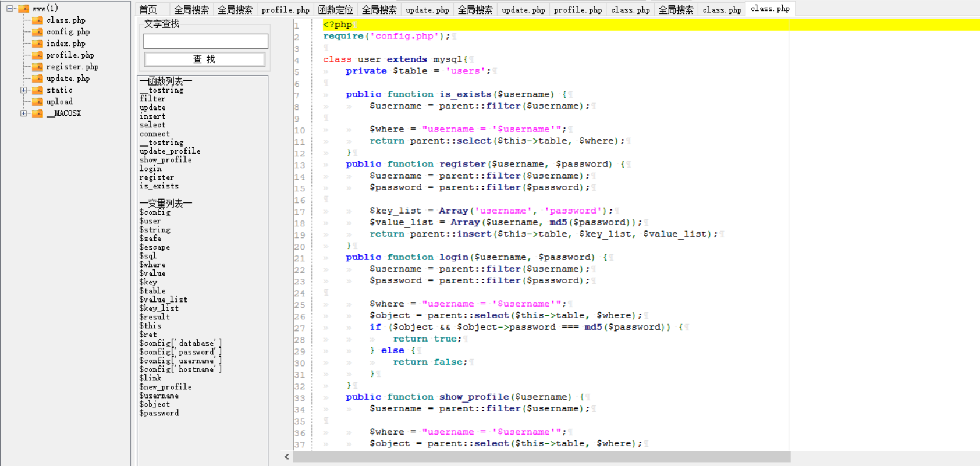Select select in the function list
Image resolution: width=980 pixels, height=466 pixels.
(x=152, y=125)
